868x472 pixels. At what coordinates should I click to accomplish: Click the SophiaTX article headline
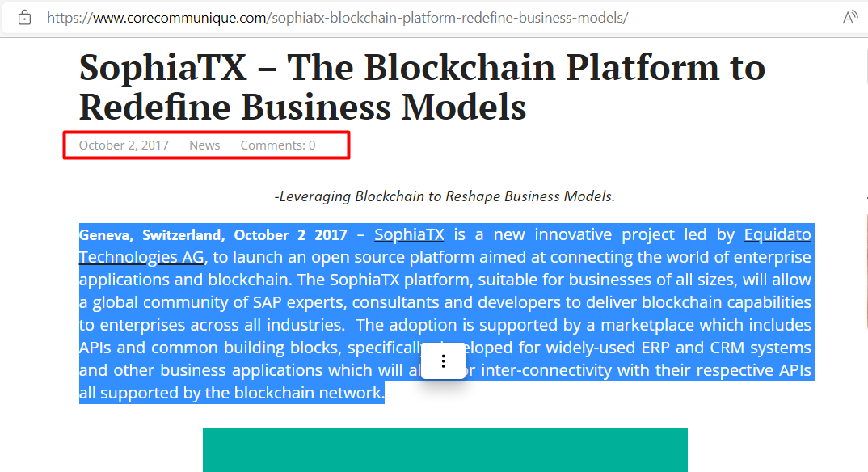(422, 86)
